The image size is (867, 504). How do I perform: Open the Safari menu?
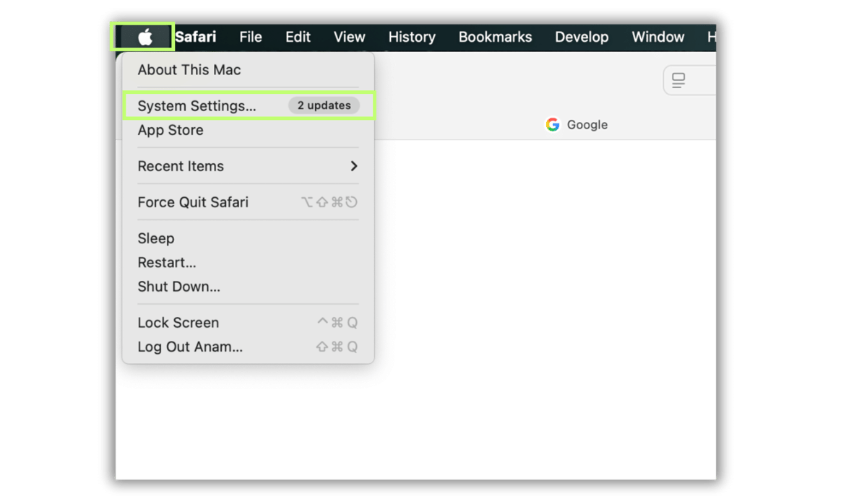(x=195, y=37)
